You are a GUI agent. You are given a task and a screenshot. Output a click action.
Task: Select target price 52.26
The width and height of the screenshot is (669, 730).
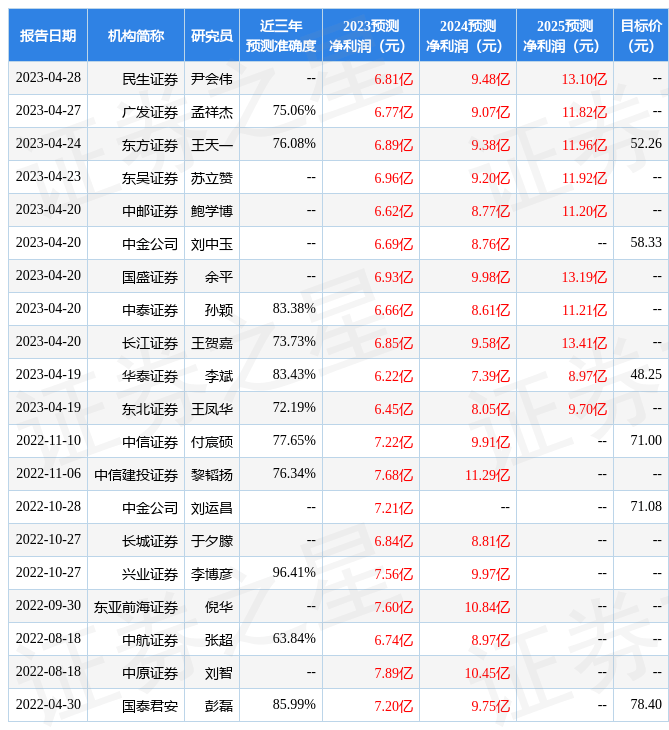click(x=646, y=143)
